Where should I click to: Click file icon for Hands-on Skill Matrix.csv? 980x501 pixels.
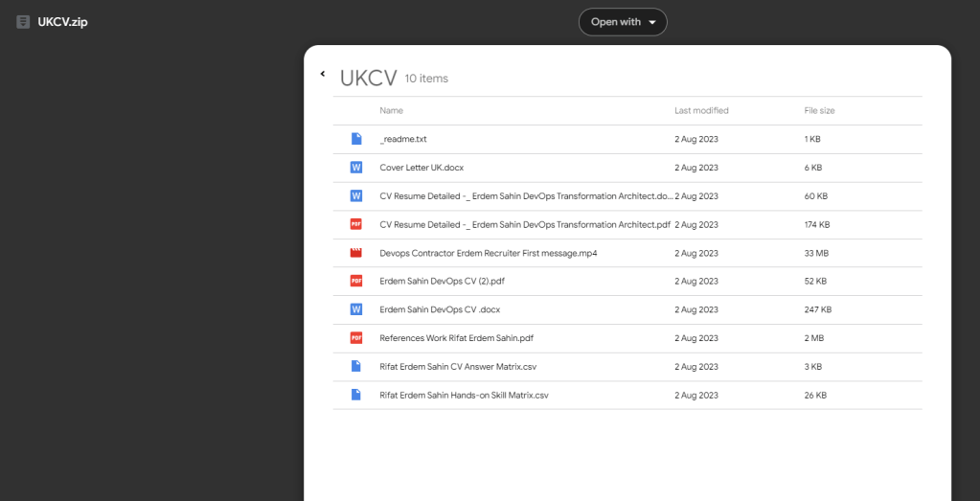356,395
